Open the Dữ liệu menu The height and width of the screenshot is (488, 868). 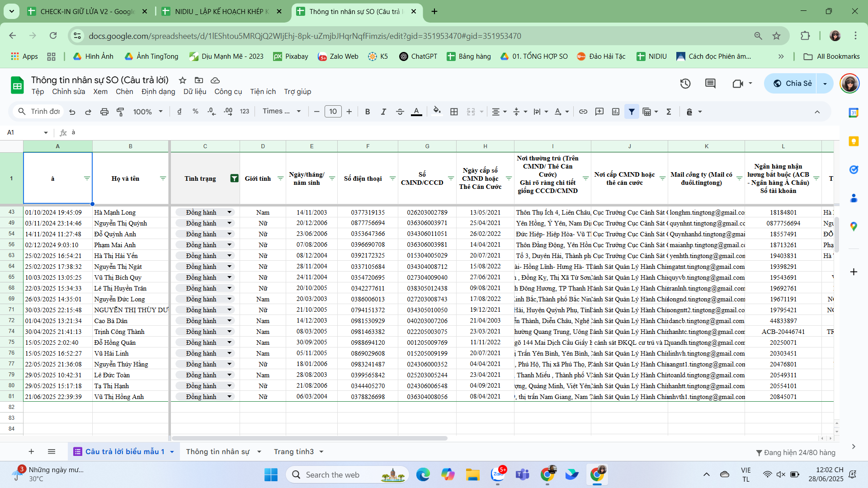tap(194, 91)
